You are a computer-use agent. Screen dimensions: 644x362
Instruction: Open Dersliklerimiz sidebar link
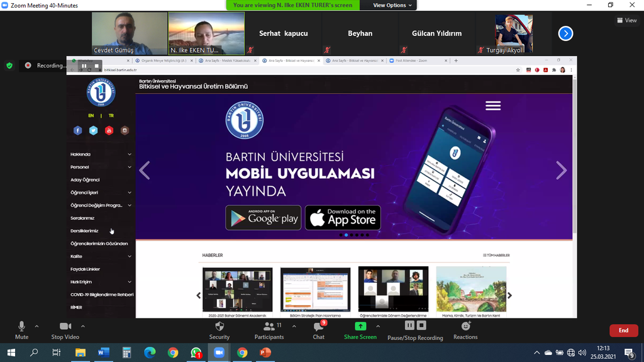coord(84,231)
